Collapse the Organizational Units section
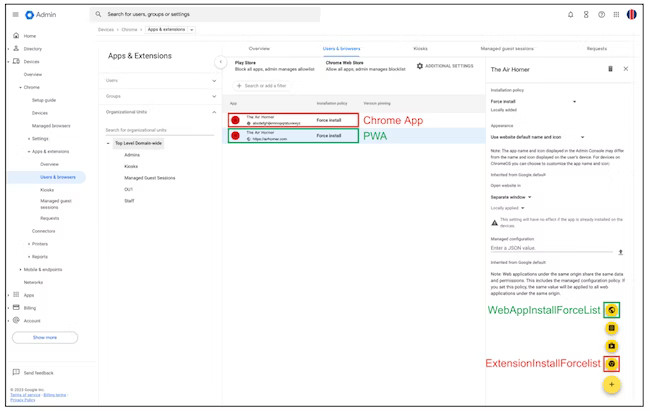Viewport: 650px width, 411px height. click(214, 112)
